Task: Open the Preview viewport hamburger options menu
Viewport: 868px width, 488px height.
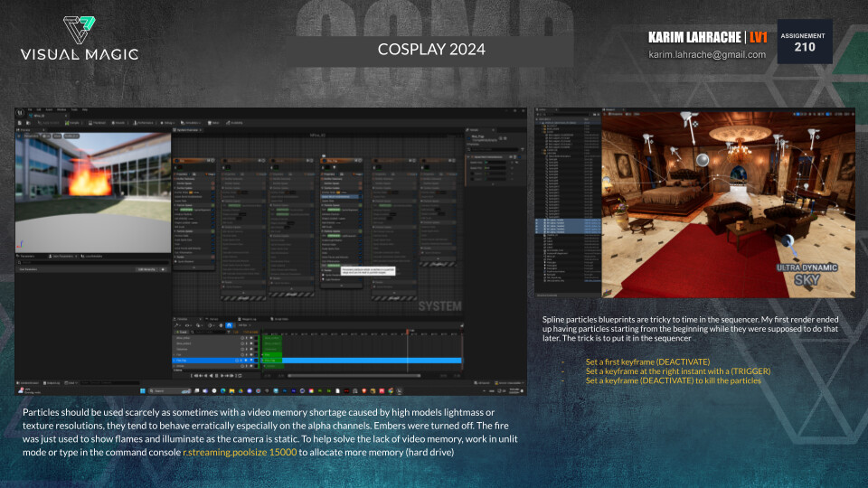Action: pos(18,136)
